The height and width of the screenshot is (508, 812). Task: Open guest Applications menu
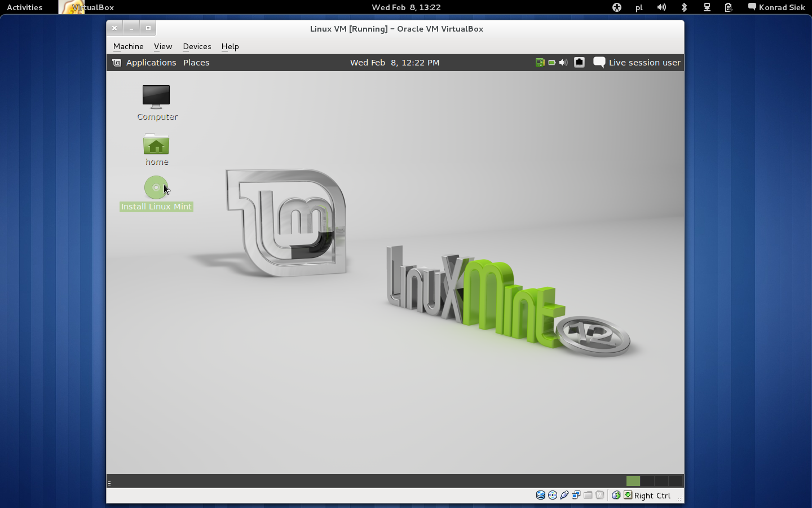[x=151, y=63]
